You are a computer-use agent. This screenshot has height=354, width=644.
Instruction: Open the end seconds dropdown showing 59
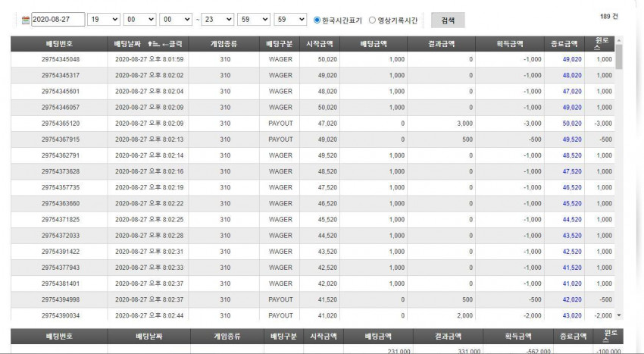point(290,19)
